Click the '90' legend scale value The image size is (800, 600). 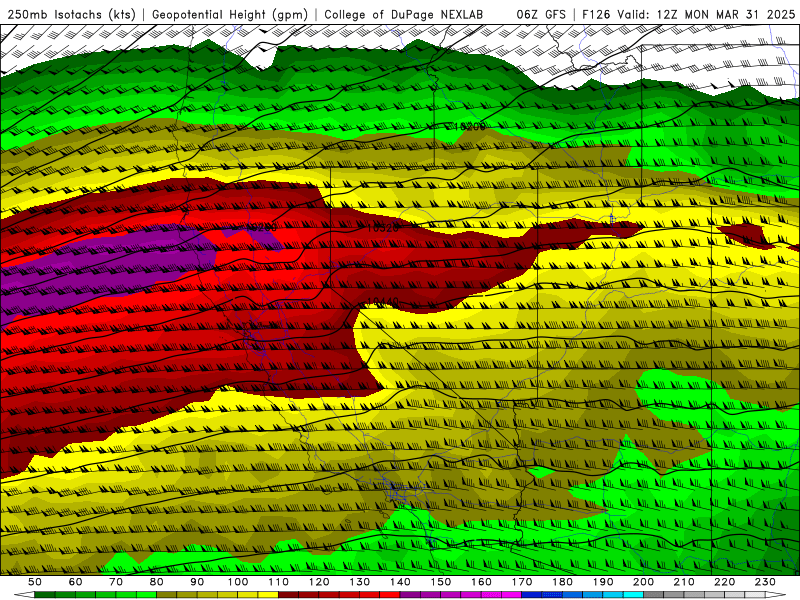pyautogui.click(x=197, y=582)
